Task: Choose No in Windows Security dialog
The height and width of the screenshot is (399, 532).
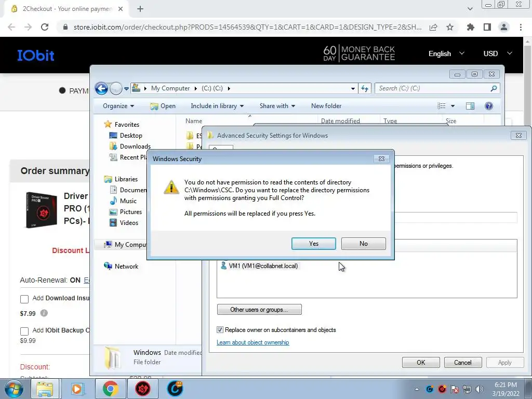Action: pos(363,244)
